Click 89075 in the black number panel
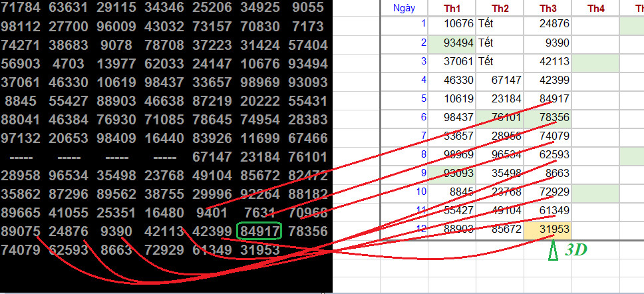 pyautogui.click(x=21, y=231)
